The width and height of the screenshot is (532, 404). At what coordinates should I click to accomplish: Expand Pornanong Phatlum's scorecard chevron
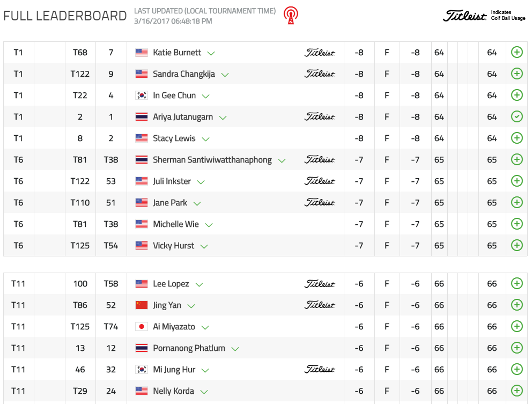point(235,349)
